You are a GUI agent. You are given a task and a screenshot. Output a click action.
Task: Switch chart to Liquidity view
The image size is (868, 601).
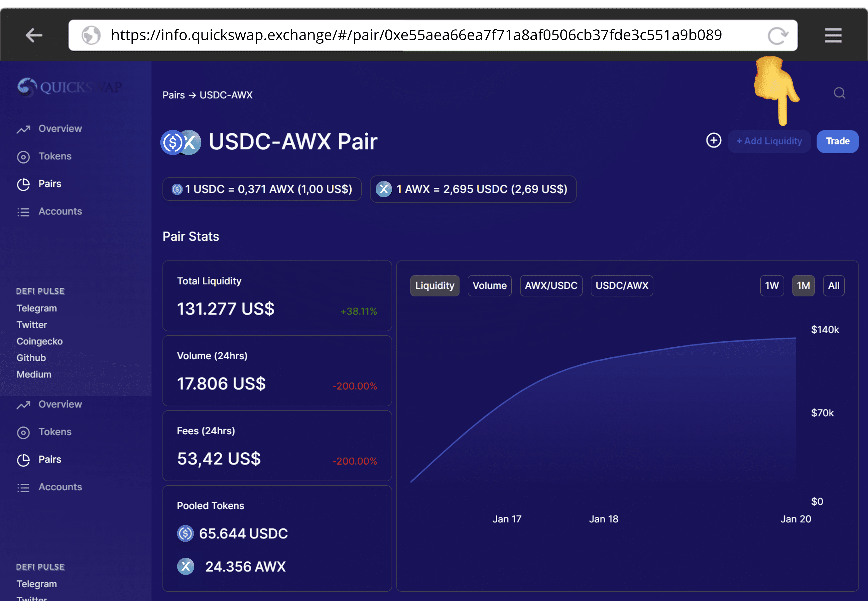pos(435,286)
